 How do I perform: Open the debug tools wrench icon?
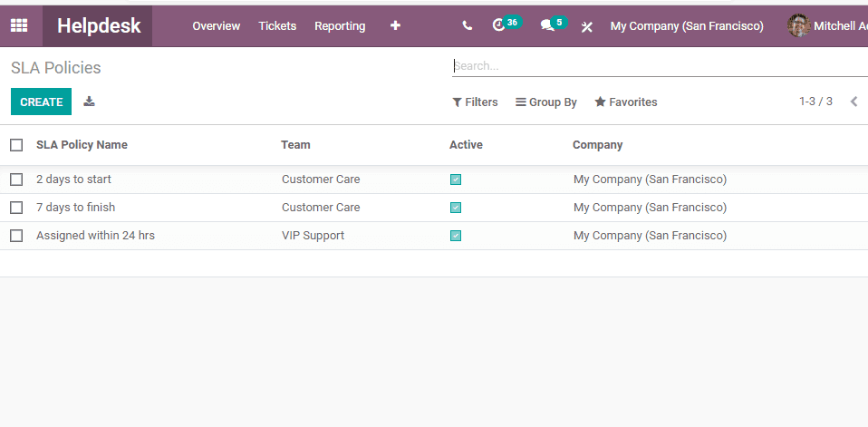(x=587, y=26)
